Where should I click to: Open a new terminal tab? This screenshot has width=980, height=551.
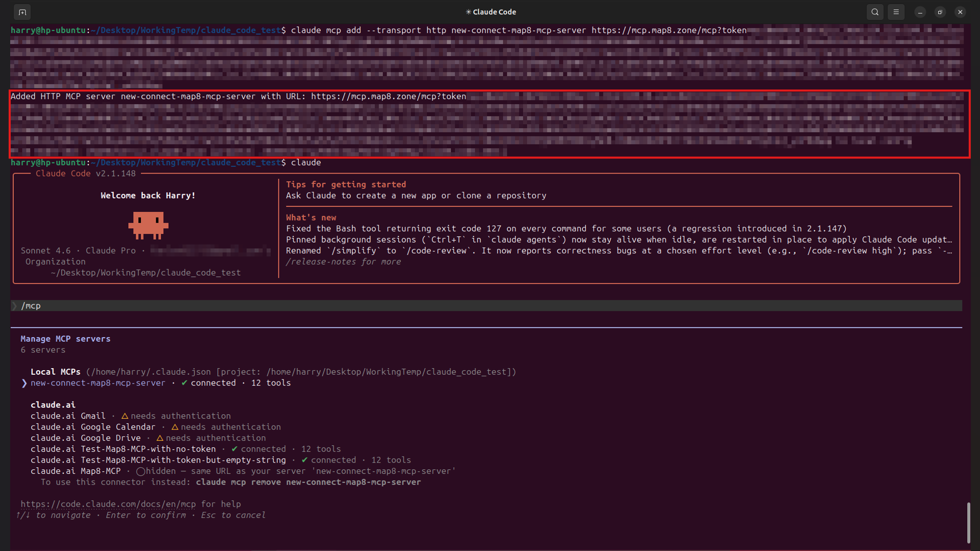[x=22, y=12]
